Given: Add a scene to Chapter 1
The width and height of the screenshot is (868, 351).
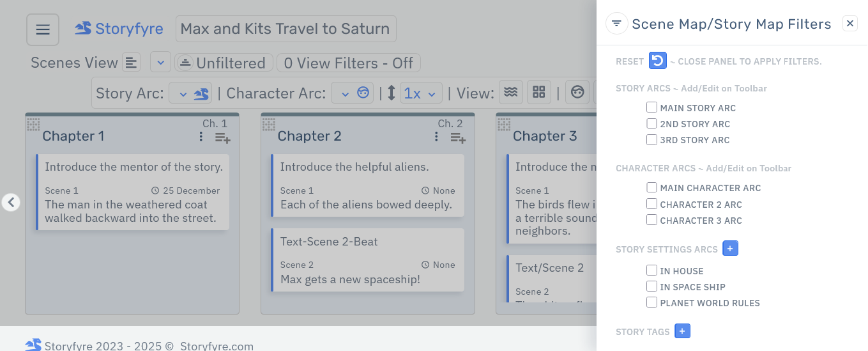Looking at the screenshot, I should (x=222, y=137).
